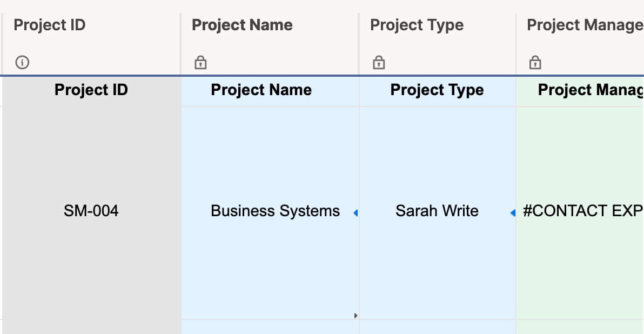
Task: Select the Project ID top column header
Action: [x=49, y=25]
